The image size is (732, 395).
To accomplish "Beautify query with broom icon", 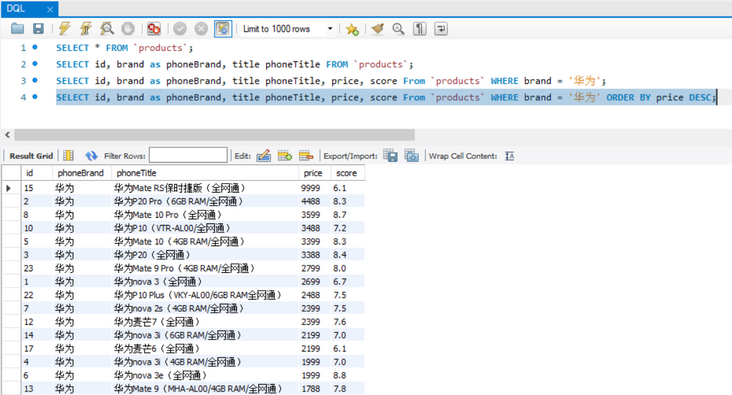I will [378, 29].
